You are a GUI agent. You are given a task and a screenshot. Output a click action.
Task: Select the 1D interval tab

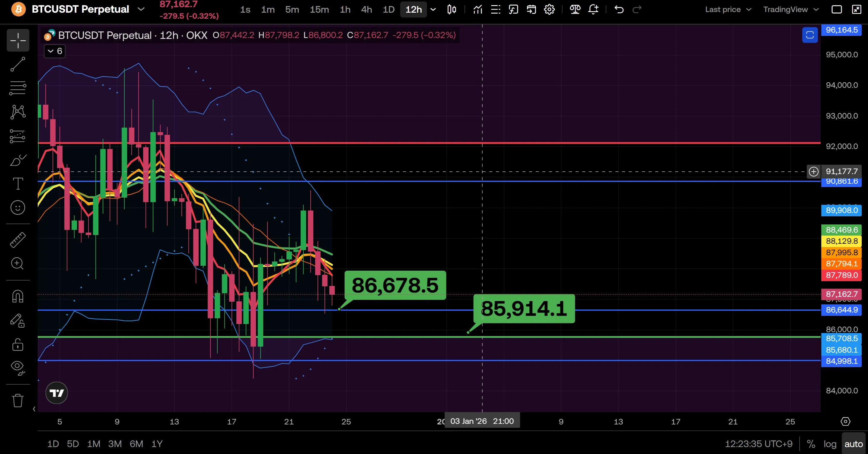pos(388,9)
